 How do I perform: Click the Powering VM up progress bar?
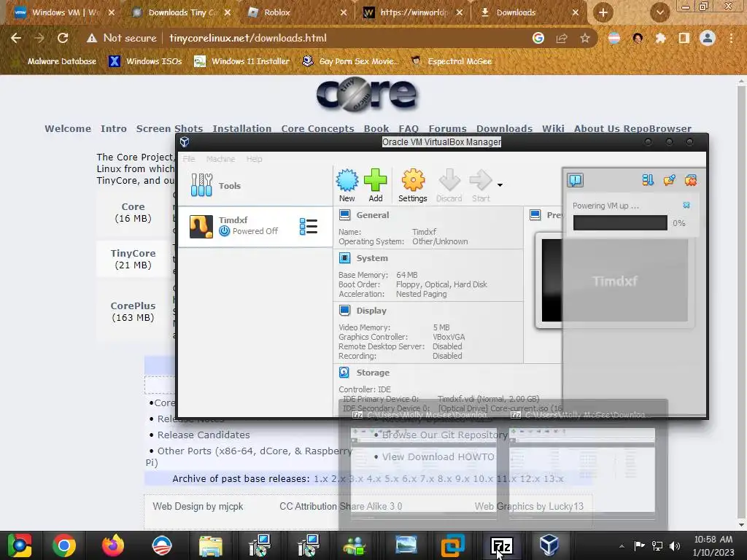click(x=620, y=223)
